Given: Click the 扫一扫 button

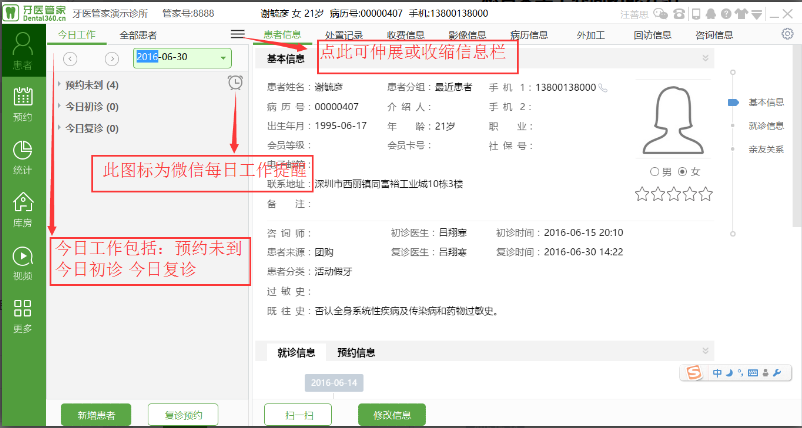Looking at the screenshot, I should (298, 415).
